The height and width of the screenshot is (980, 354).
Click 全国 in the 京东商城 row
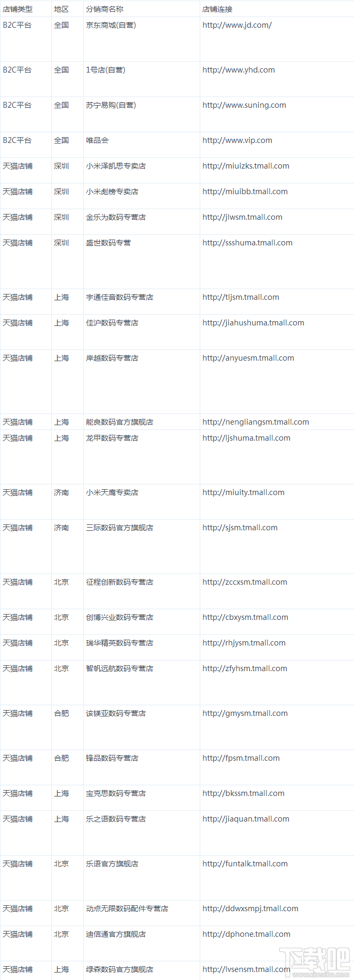(61, 25)
